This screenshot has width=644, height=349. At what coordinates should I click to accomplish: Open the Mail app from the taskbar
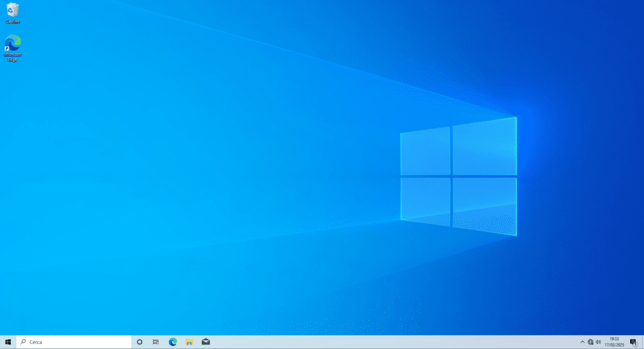[206, 342]
